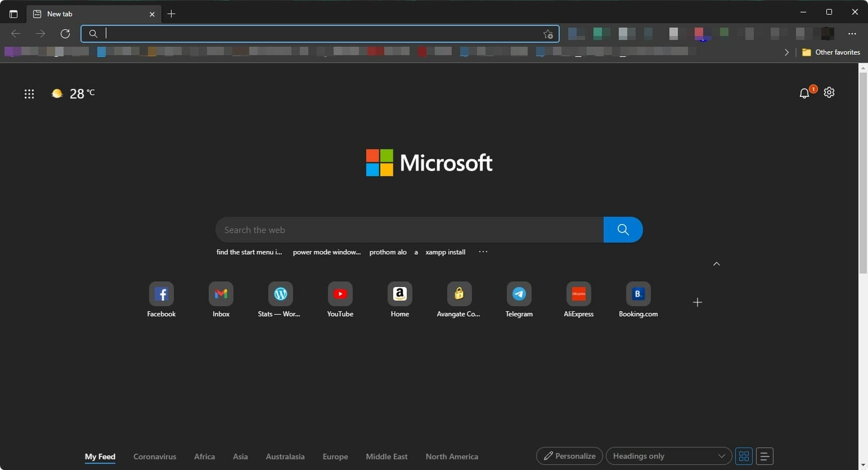Open the tab actions menu icon
868x470 pixels.
coord(14,14)
